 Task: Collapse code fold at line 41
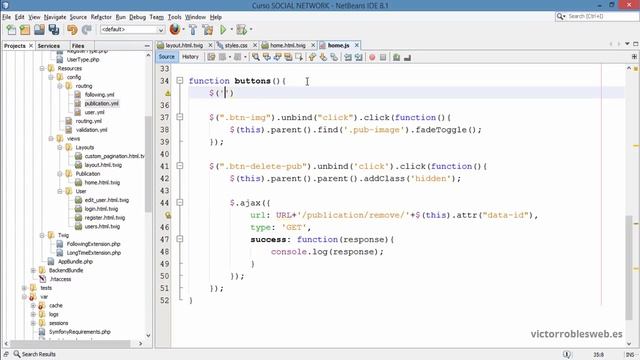click(180, 166)
